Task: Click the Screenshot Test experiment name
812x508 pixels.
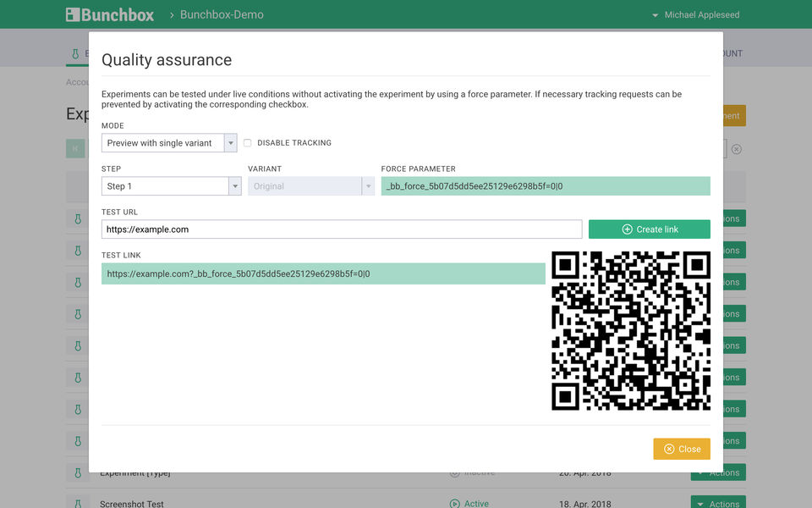Action: (x=132, y=504)
